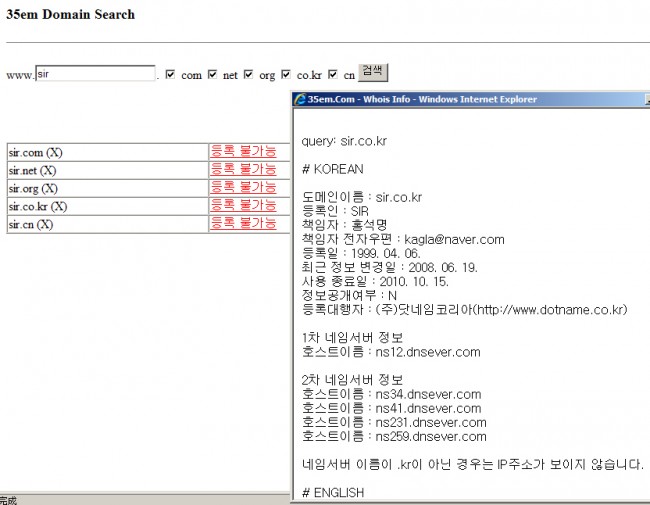Toggle the cn domain checkbox
Viewport: 650px width, 505px height.
point(333,74)
